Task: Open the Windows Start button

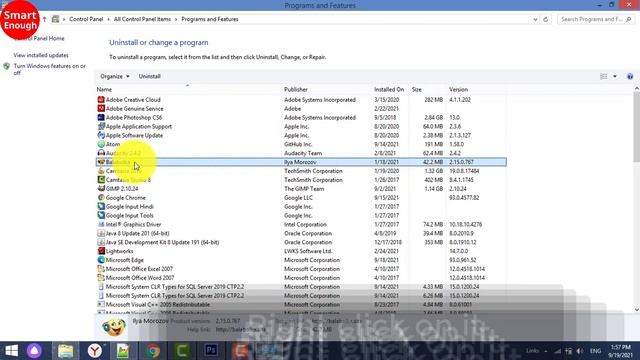Action: pos(11,351)
